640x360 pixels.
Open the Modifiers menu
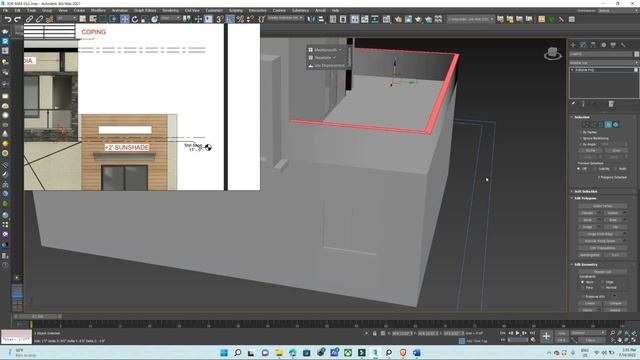(98, 11)
